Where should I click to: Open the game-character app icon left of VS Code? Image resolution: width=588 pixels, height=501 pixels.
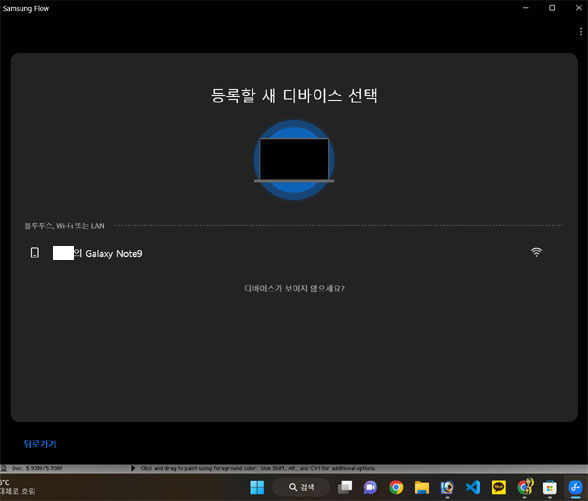click(447, 488)
